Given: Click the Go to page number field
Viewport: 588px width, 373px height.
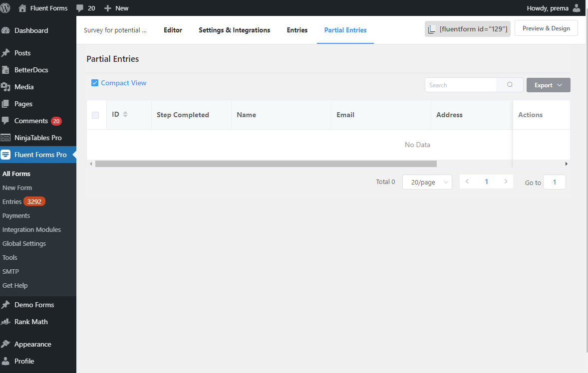Looking at the screenshot, I should 554,182.
